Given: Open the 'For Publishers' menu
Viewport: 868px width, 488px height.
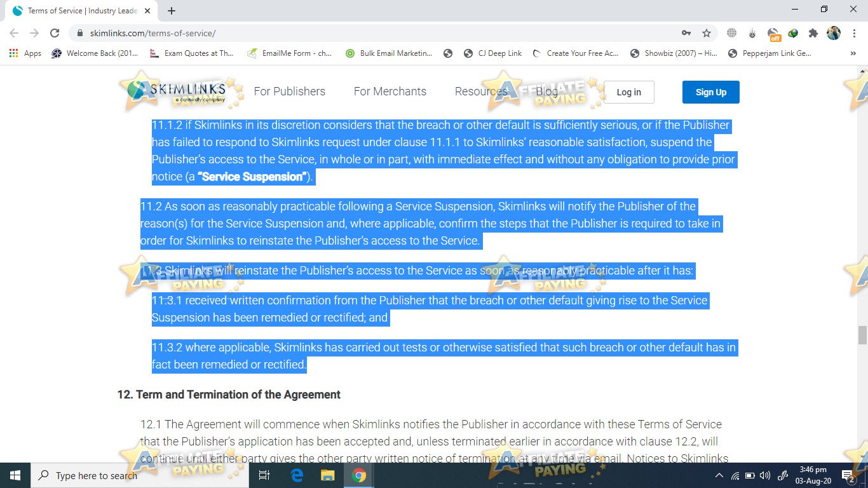Looking at the screenshot, I should pyautogui.click(x=290, y=91).
